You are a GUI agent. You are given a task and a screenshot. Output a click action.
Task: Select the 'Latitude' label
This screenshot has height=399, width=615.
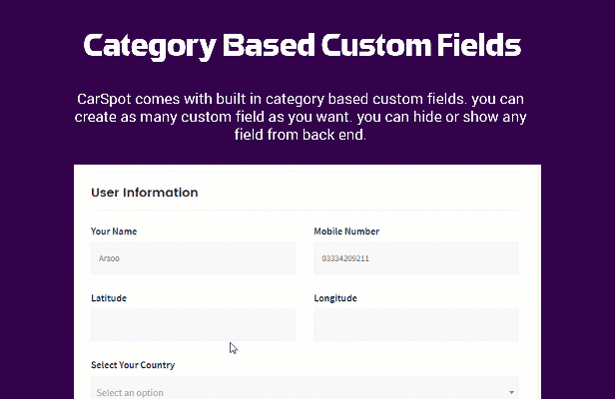pos(109,298)
